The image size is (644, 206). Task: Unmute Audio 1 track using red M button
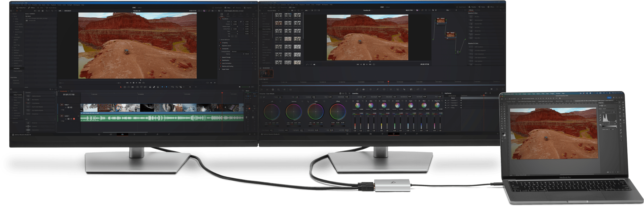(x=74, y=119)
